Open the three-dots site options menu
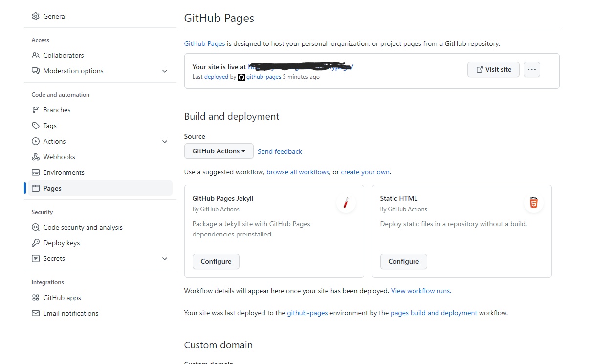This screenshot has height=364, width=612. 532,69
